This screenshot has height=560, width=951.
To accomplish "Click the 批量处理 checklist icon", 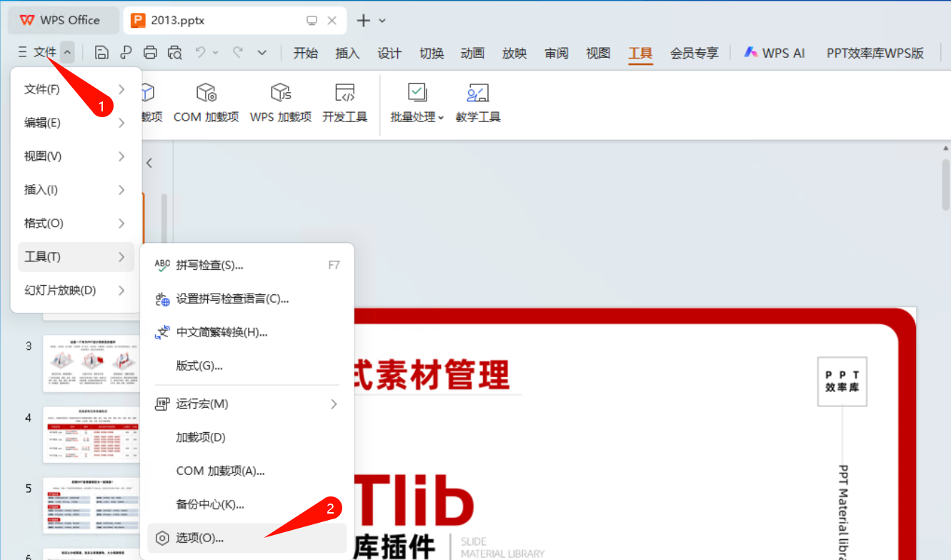I will tap(417, 92).
